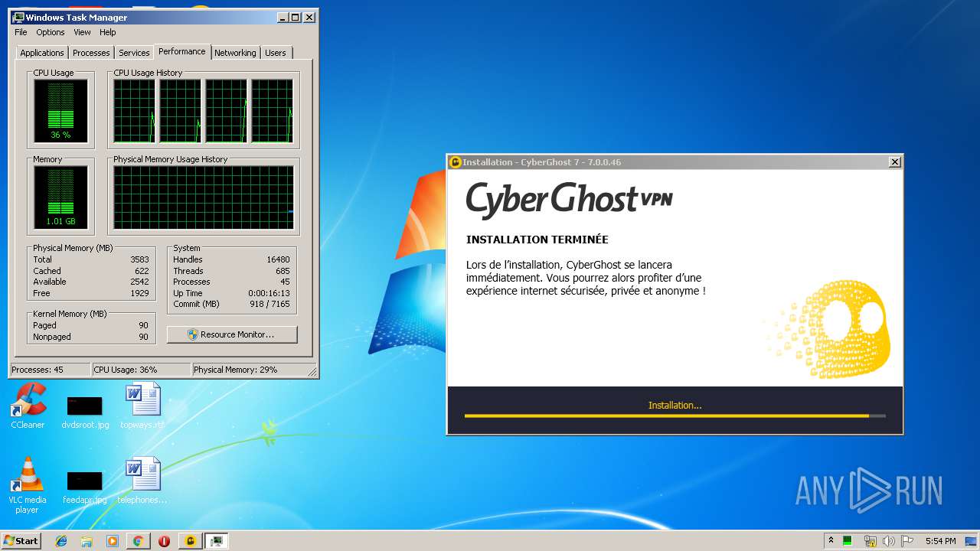Click the CPU Usage: 36% status bar entry

pos(141,370)
